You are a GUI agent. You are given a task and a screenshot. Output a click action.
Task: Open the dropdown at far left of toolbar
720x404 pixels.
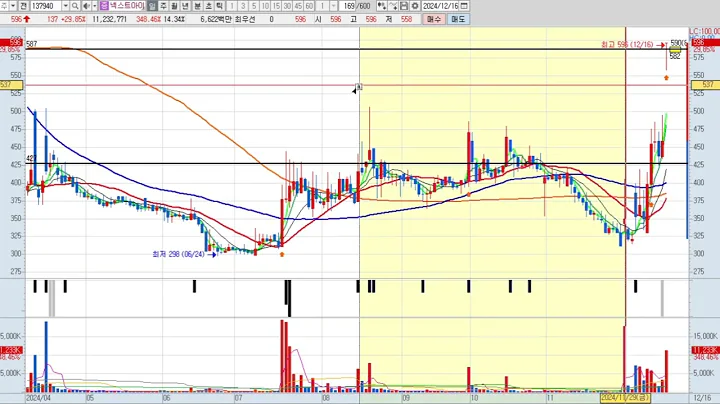(x=13, y=6)
